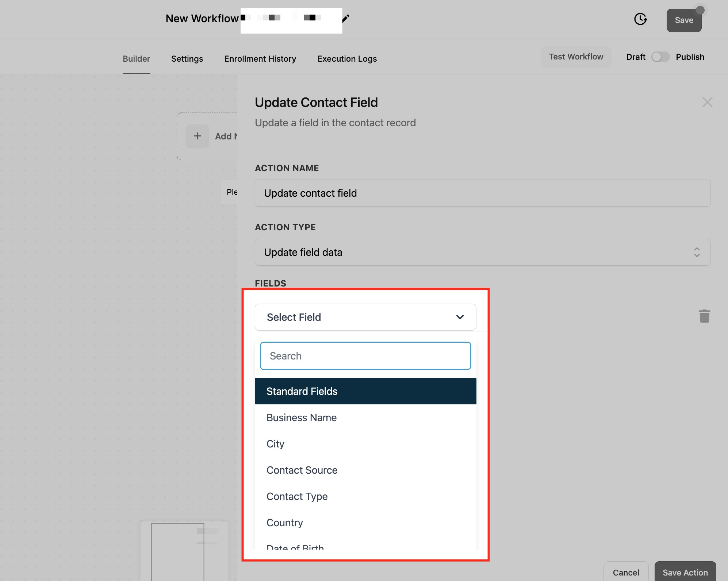Focus the field Search box
This screenshot has width=728, height=581.
(x=365, y=356)
